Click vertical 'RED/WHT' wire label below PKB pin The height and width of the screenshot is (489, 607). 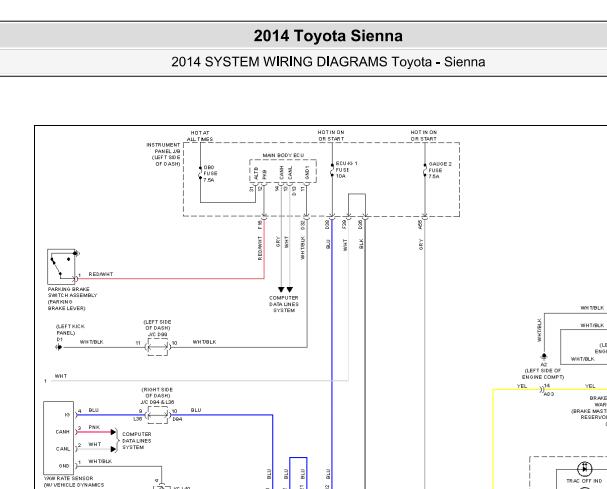coord(260,248)
